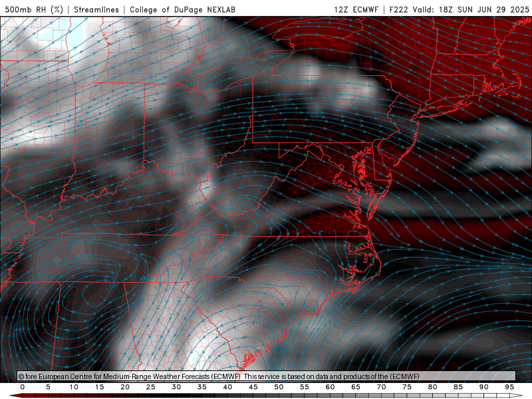Click the "40" label on the RH legend
This screenshot has height=399, width=532.
(227, 387)
